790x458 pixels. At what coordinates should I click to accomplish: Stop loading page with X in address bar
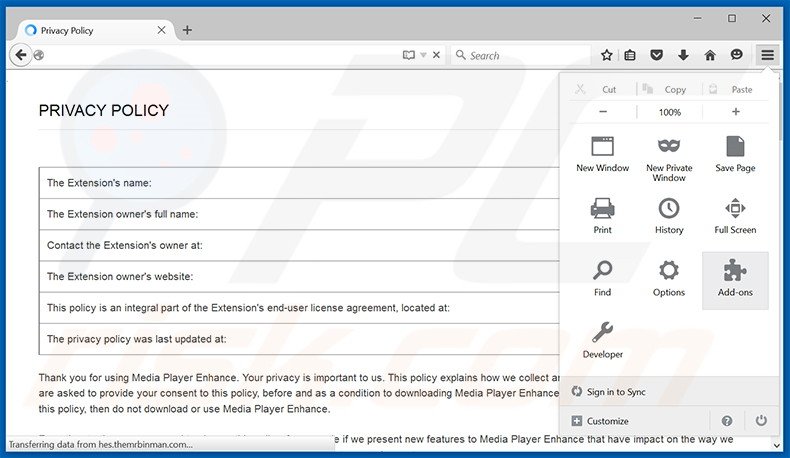pos(436,55)
